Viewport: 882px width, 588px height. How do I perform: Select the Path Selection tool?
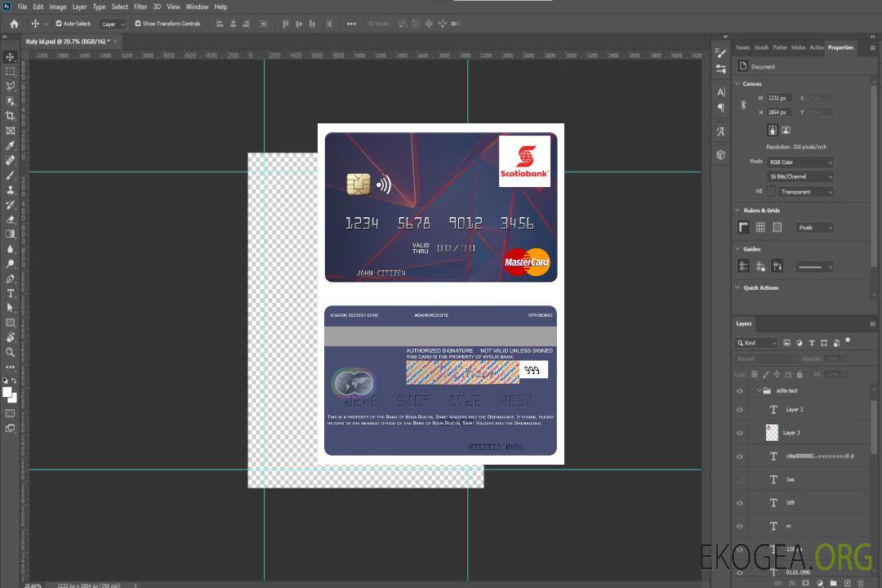[x=10, y=308]
